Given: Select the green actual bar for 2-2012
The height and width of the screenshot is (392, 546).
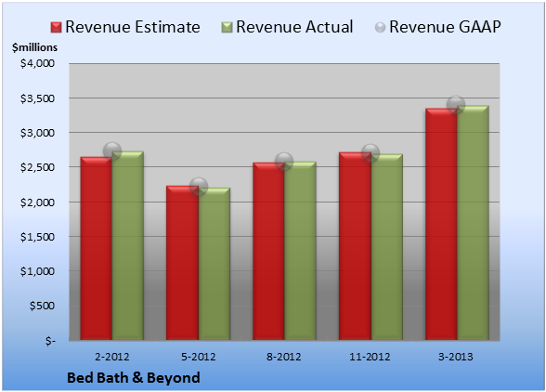Looking at the screenshot, I should click(128, 245).
